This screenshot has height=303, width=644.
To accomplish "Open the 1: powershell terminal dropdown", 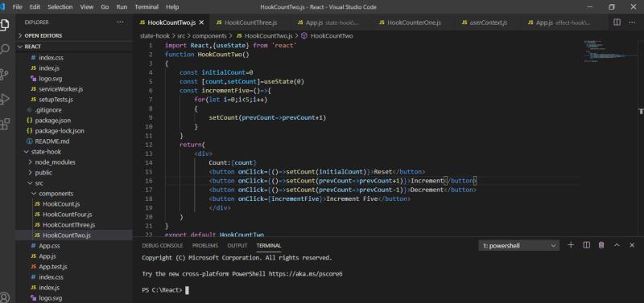I will [x=518, y=246].
